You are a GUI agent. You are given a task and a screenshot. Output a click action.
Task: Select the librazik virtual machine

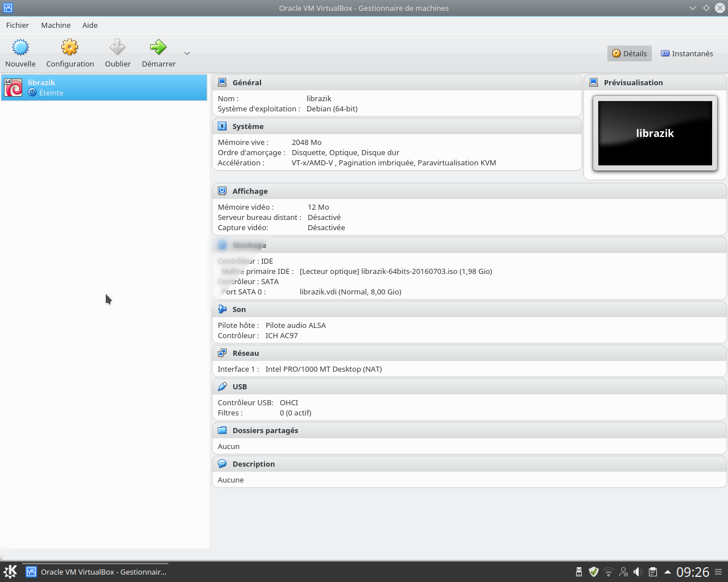point(104,88)
